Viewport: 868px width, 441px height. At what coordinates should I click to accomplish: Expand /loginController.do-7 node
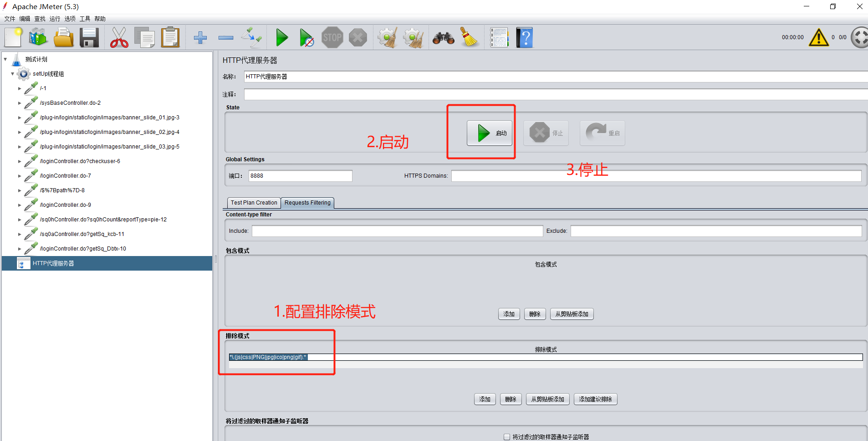[x=20, y=176]
